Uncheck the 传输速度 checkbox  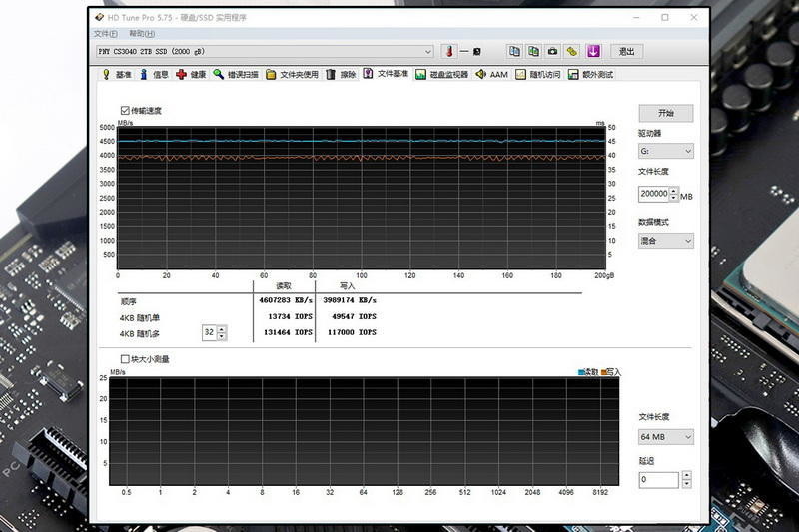(x=125, y=110)
